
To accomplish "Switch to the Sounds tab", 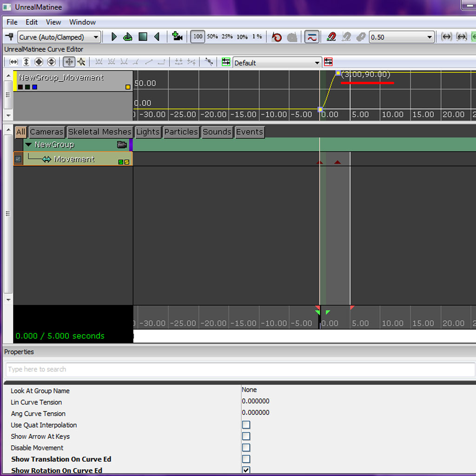I will [217, 132].
